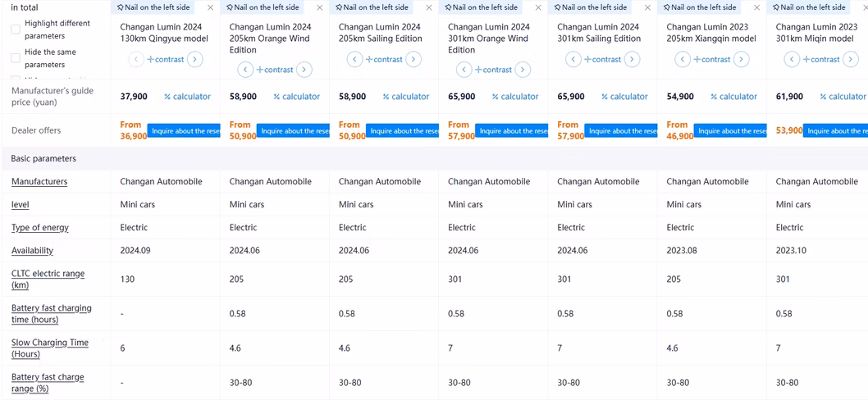The image size is (868, 400).
Task: Inquire about reserve price for 130km Qingyue
Action: [x=184, y=131]
